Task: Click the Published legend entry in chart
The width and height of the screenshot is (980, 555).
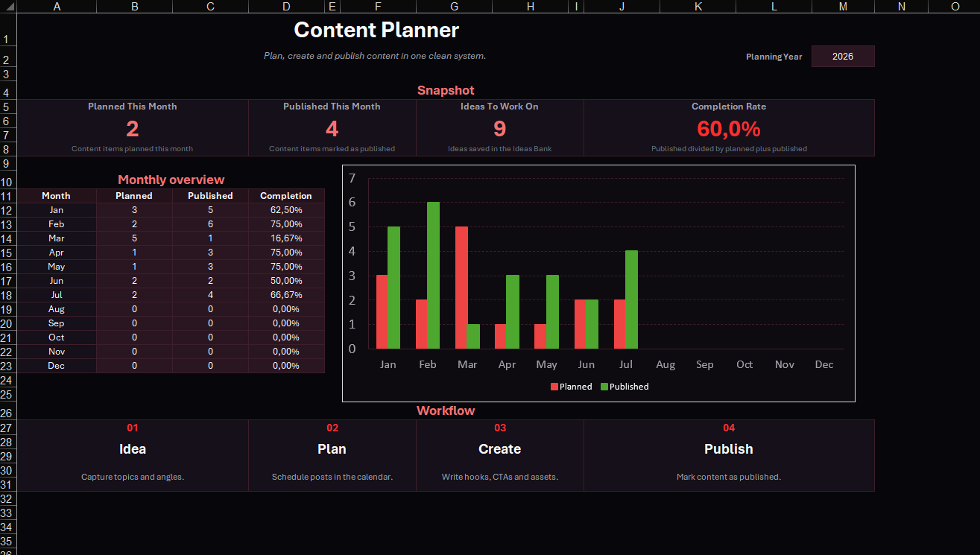Action: 625,387
